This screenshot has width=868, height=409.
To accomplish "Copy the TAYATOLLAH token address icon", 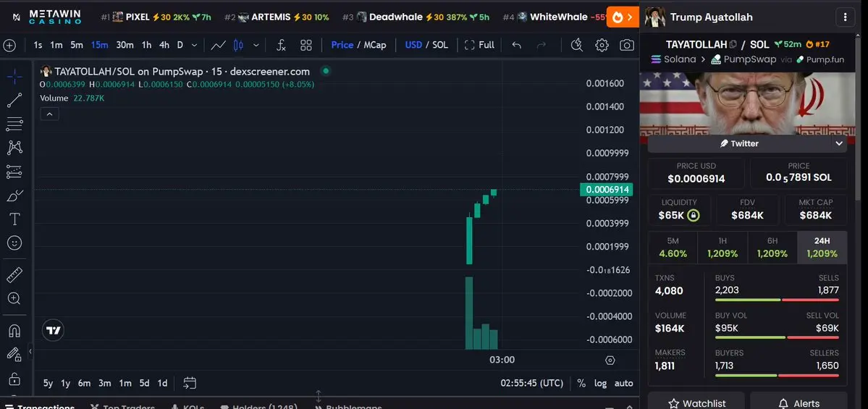I will pos(733,44).
